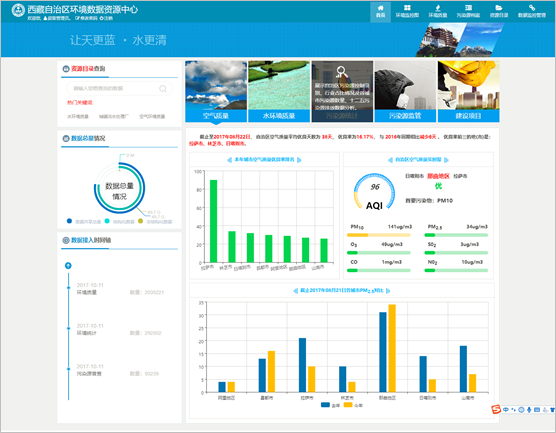The height and width of the screenshot is (433, 556).
Task: Click the 修改密码 link in header
Action: [86, 18]
